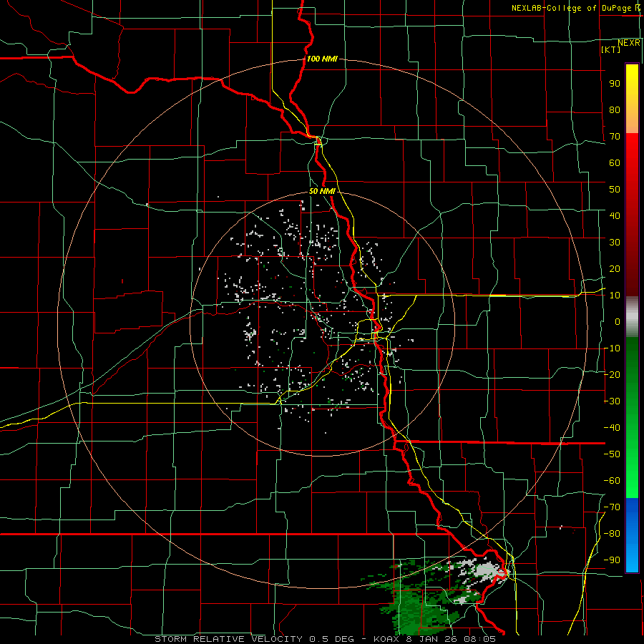Click the -40 value on velocity scale

pos(612,428)
